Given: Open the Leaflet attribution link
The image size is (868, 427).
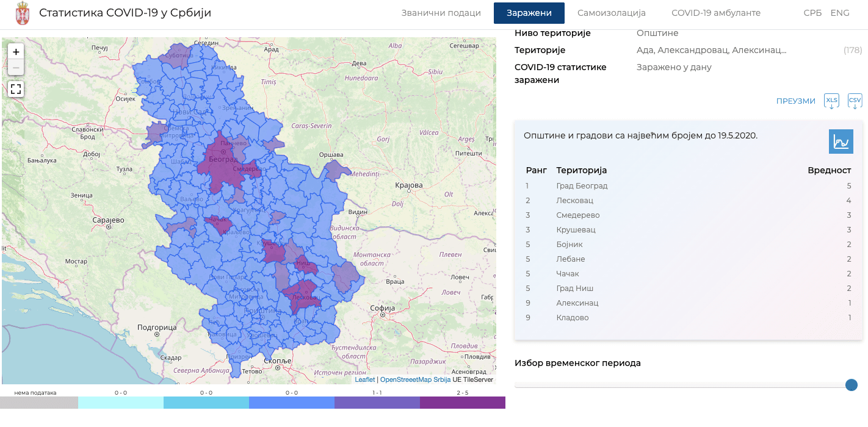Looking at the screenshot, I should (x=364, y=379).
